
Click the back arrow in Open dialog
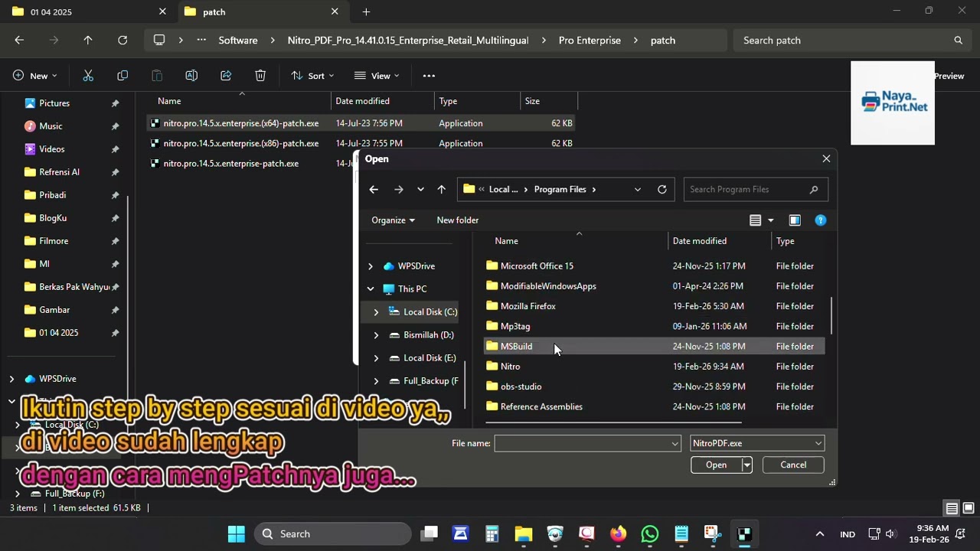[374, 190]
